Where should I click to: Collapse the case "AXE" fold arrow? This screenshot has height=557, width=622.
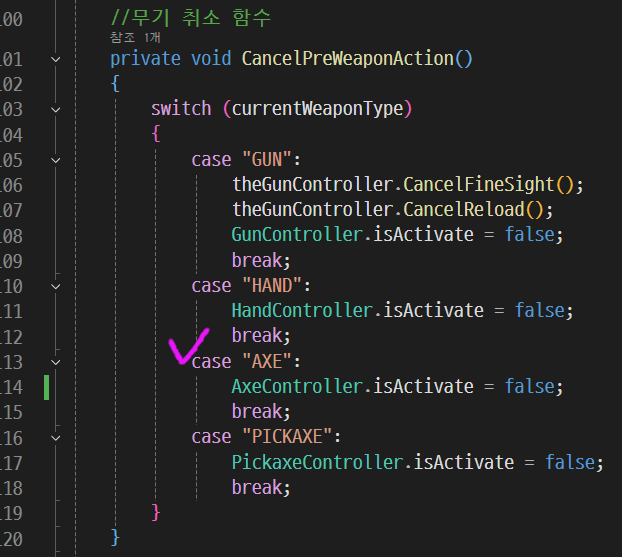56,362
